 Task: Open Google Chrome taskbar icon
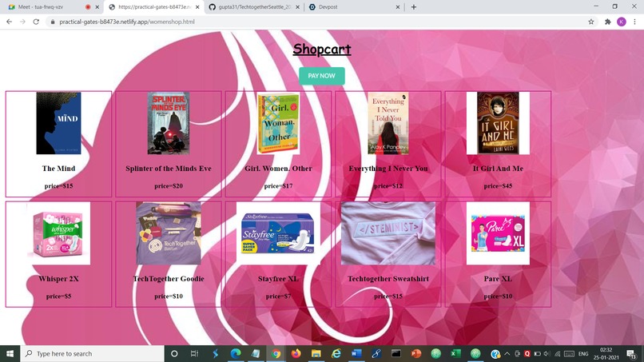[x=276, y=353]
